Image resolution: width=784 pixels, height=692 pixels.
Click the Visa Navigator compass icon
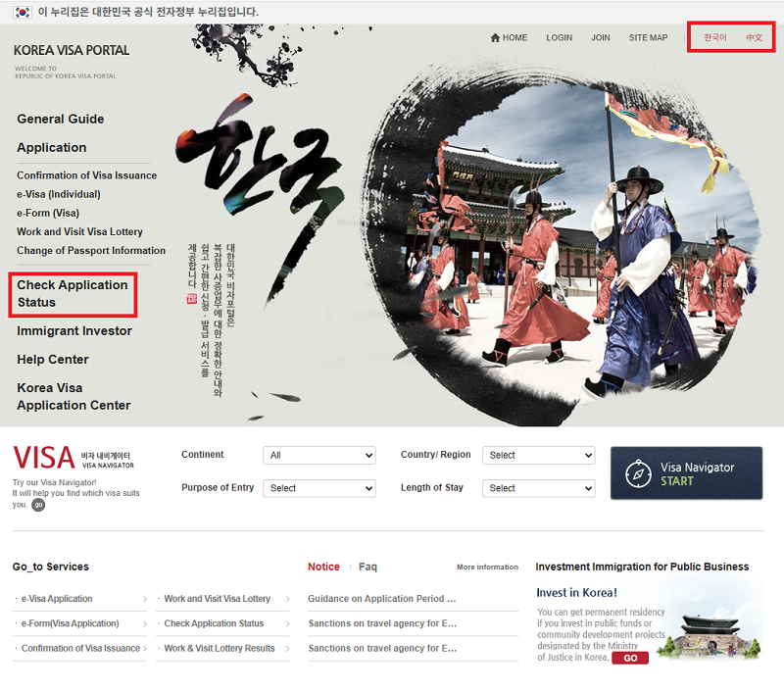639,473
